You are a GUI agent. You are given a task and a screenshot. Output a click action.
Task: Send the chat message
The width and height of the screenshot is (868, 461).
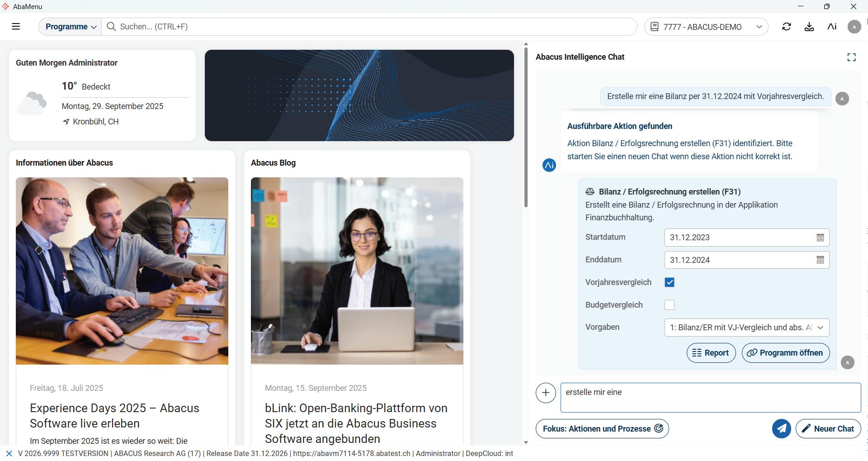coord(781,428)
